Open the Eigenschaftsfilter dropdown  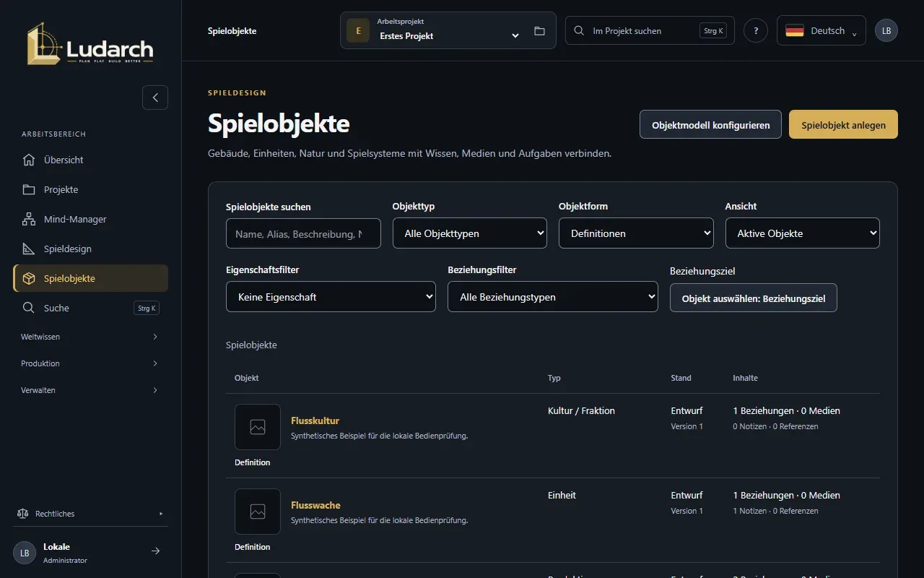(x=331, y=297)
